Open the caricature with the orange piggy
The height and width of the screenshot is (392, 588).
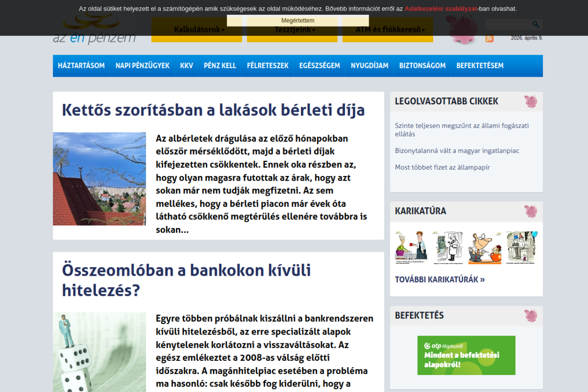pos(485,247)
